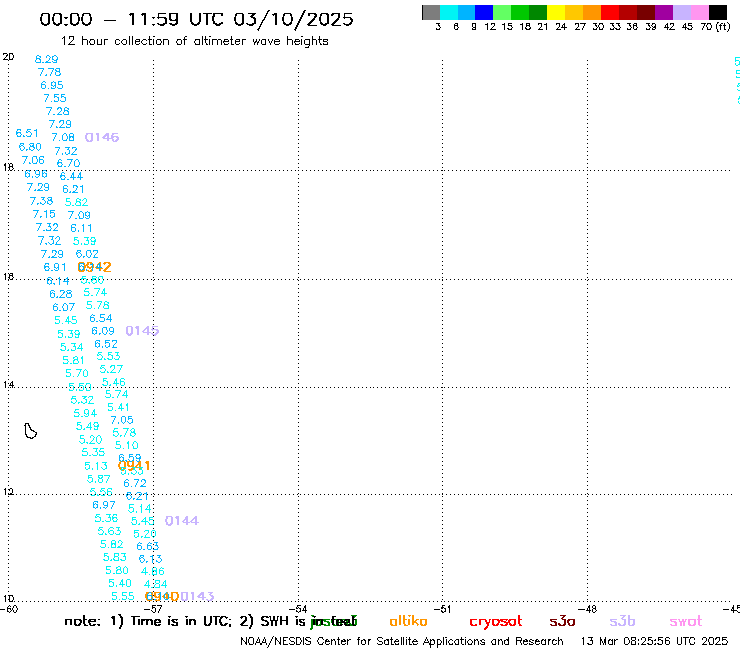Click the 0145 s3b pass time label
Image resolution: width=740 pixels, height=650 pixels.
(142, 331)
